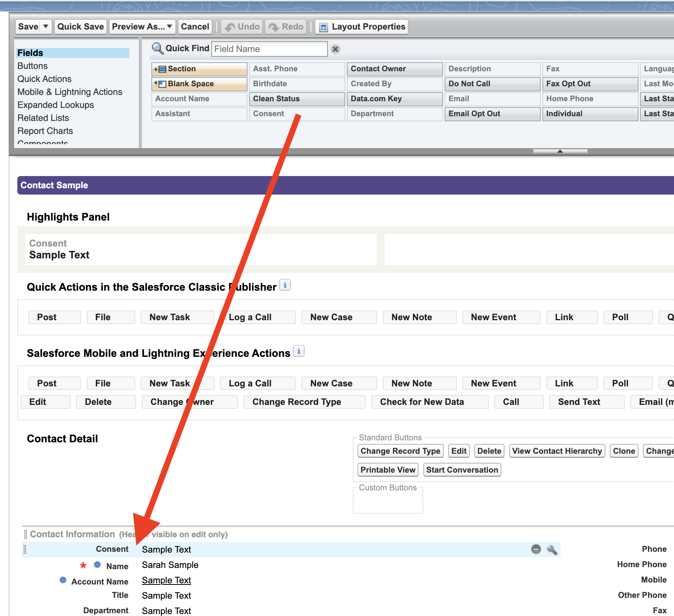674x616 pixels.
Task: Select the Blank Space palette item
Action: click(x=199, y=84)
